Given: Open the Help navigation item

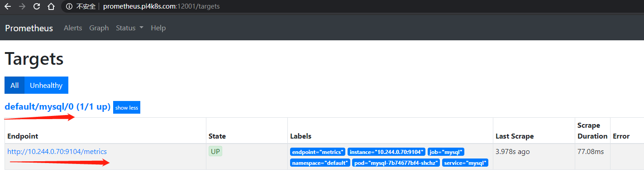Looking at the screenshot, I should [158, 28].
